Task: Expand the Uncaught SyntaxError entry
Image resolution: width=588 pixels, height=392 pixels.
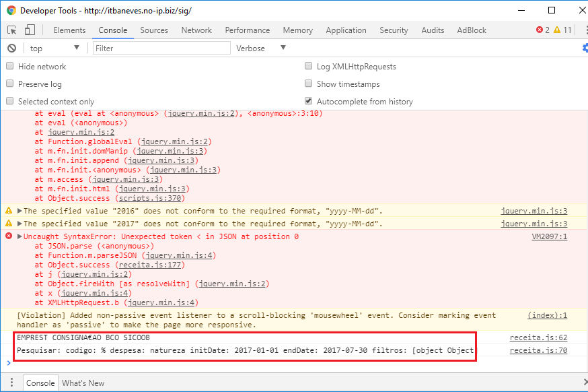Action: click(20, 236)
